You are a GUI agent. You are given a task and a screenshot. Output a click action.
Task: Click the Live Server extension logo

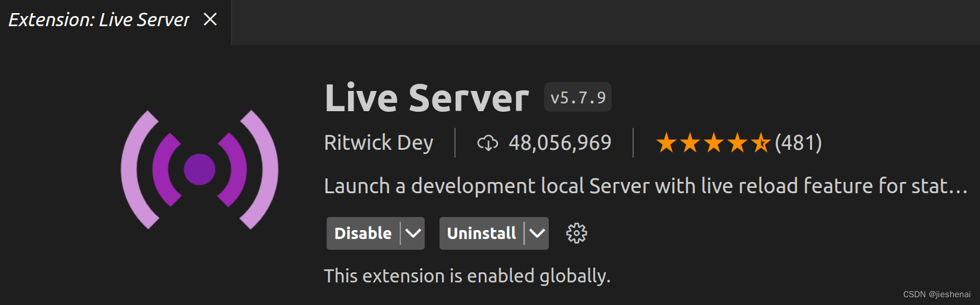click(200, 169)
